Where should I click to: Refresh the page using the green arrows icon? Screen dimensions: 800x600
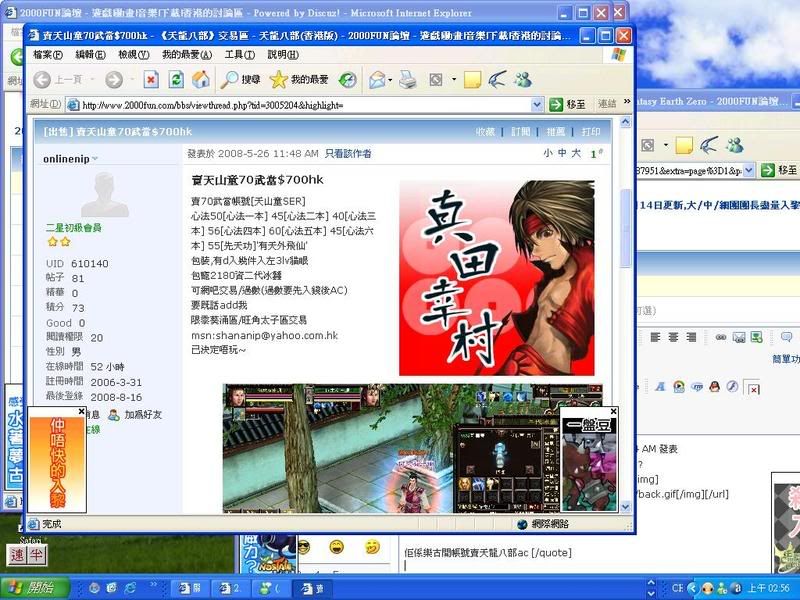click(x=176, y=80)
